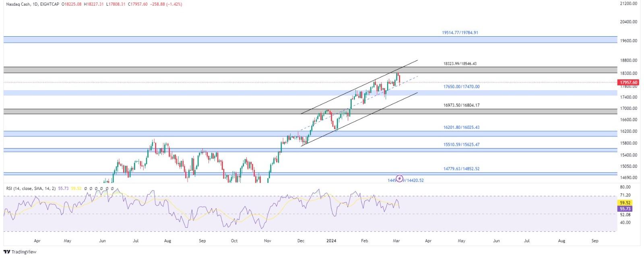Viewport: 644px width, 258px height.
Task: Click the RSI legend value 59.52
Action: tap(76, 188)
